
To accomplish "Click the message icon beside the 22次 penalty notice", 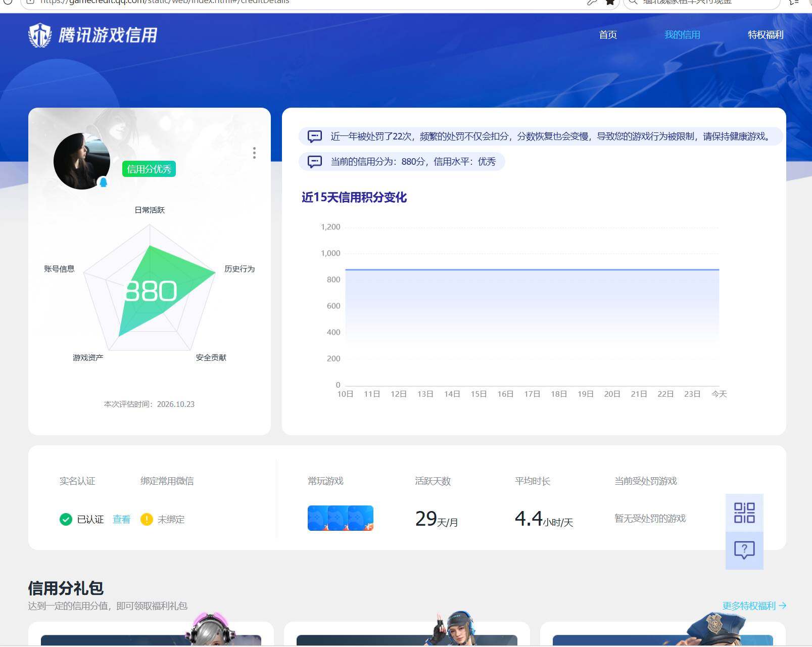I will coord(315,136).
